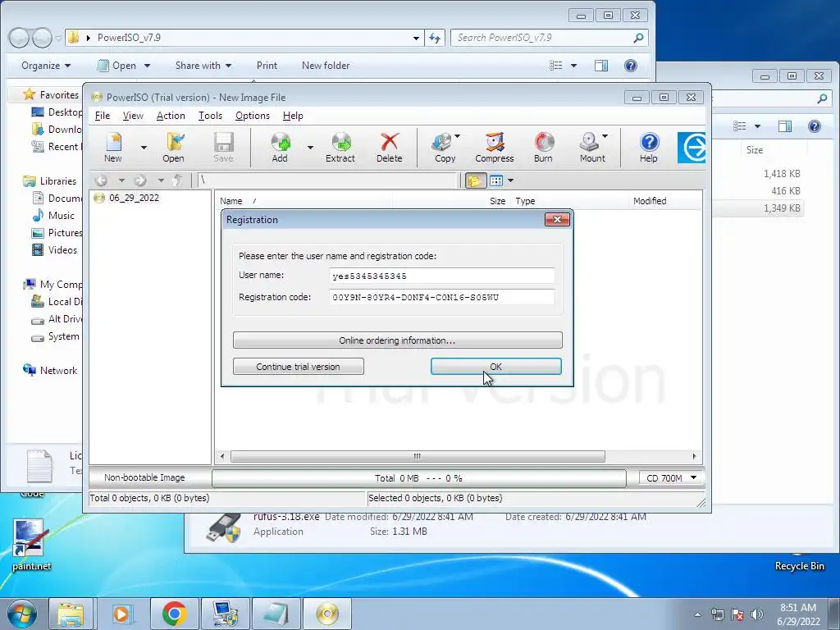Click the Open toolbar icon in PowerISO
Image resolution: width=840 pixels, height=630 pixels.
pos(173,147)
